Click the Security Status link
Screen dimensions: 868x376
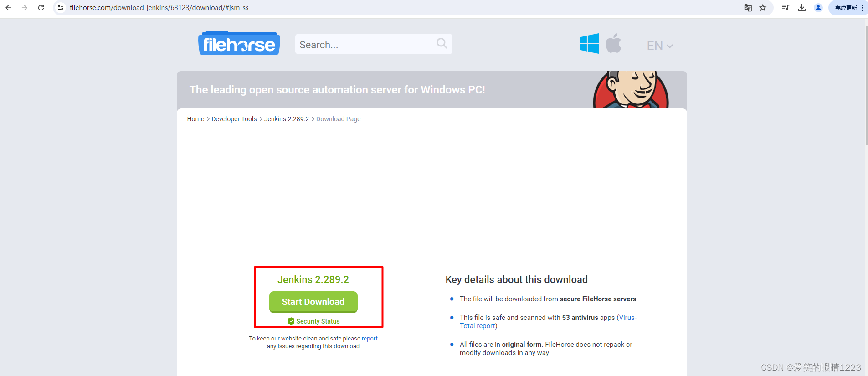[x=318, y=321]
